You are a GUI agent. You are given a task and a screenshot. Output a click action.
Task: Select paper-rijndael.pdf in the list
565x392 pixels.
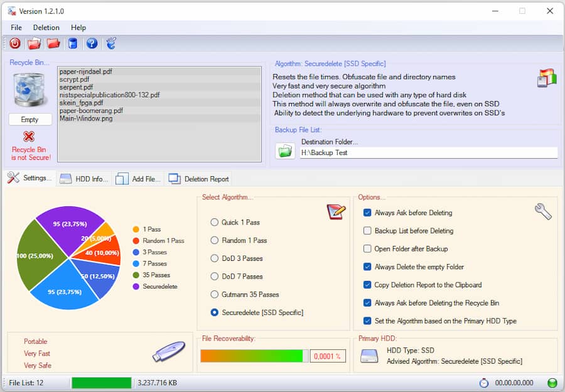click(x=159, y=72)
